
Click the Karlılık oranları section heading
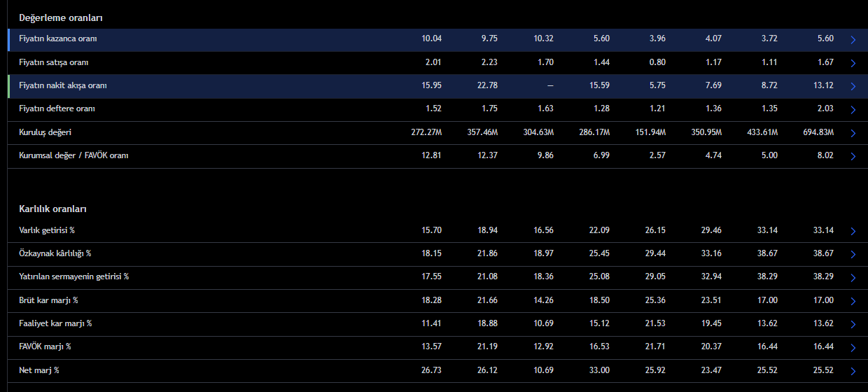pos(52,209)
